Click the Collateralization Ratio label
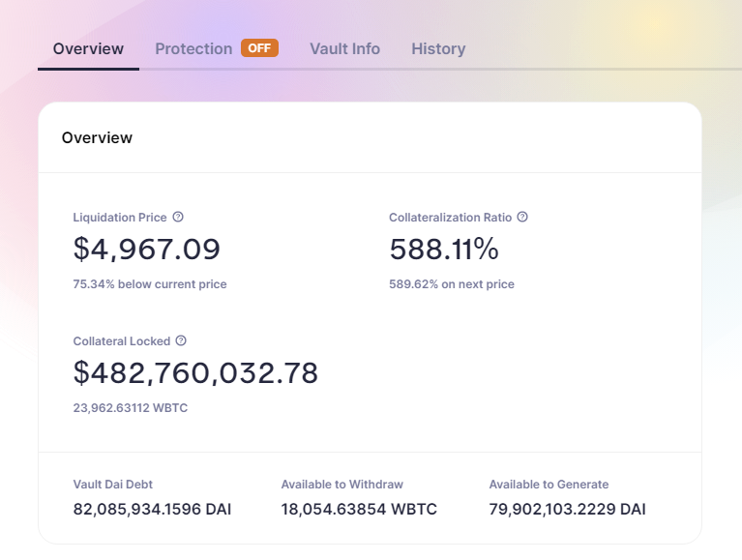 (451, 218)
